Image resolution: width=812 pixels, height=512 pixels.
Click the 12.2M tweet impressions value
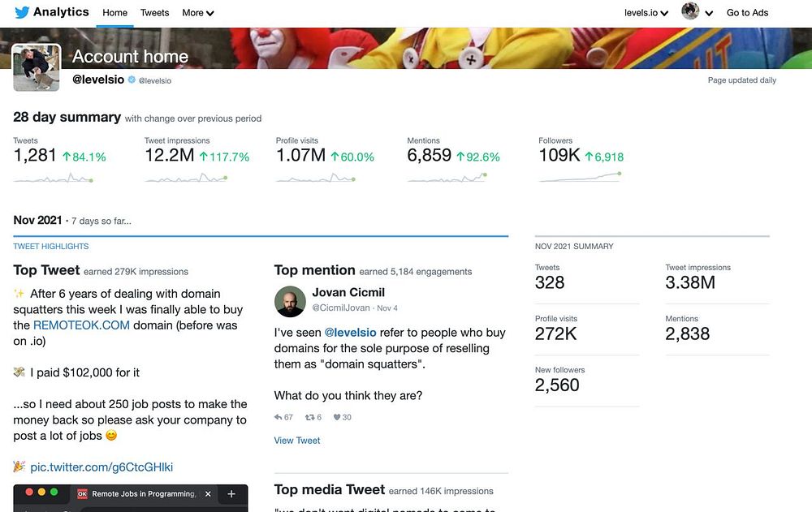tap(170, 155)
